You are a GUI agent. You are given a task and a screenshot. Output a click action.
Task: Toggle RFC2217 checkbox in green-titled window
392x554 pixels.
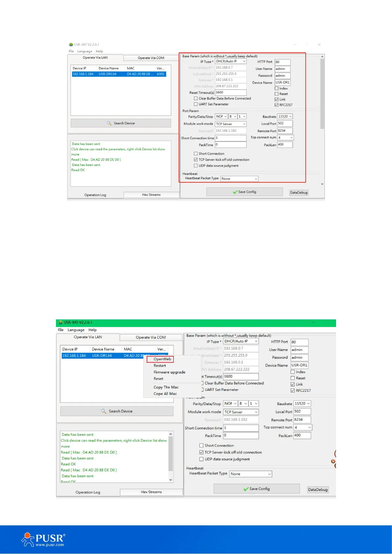pyautogui.click(x=293, y=390)
